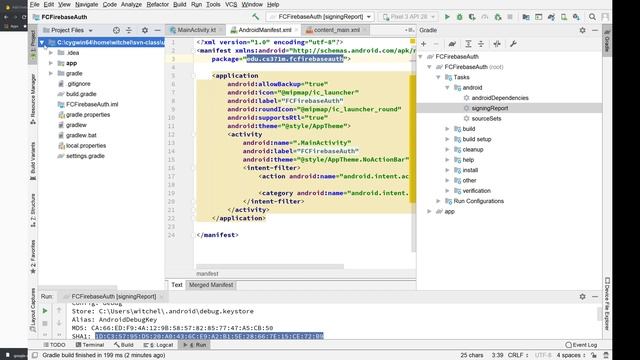Screen dimensions: 640x360
Task: Toggle offline mode icon in Gradle toolbar
Action: (497, 44)
